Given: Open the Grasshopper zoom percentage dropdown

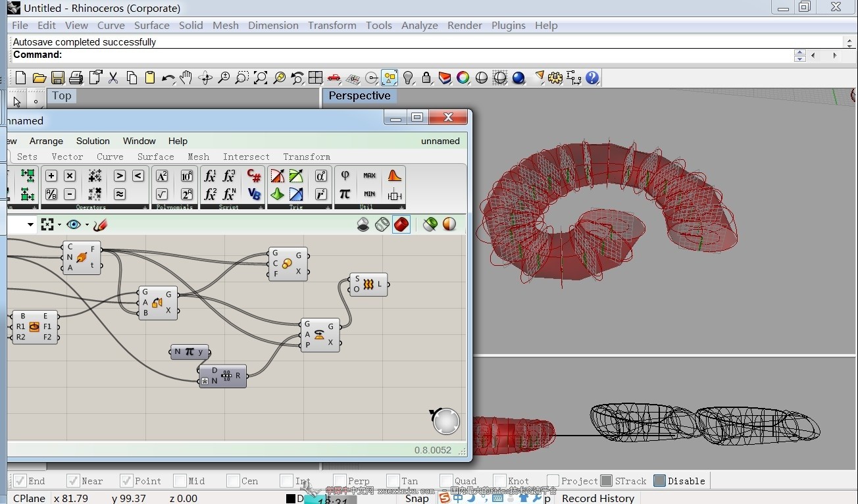Looking at the screenshot, I should pos(30,225).
